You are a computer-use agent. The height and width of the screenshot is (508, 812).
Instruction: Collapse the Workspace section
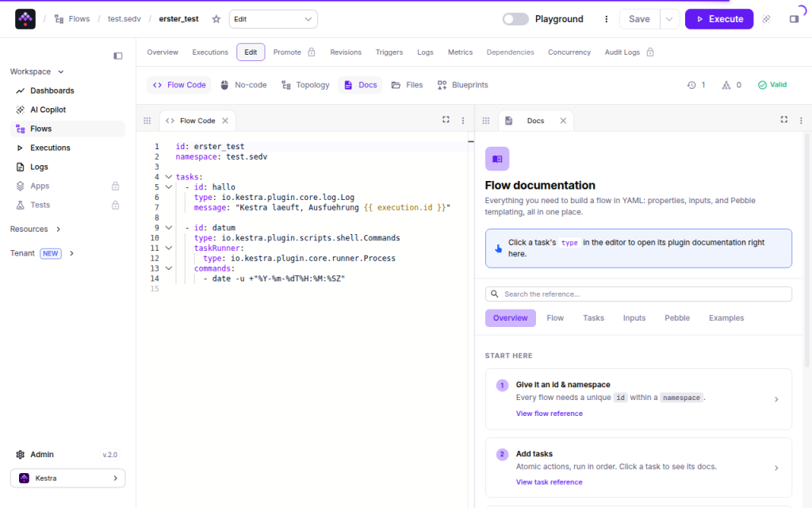pyautogui.click(x=37, y=71)
